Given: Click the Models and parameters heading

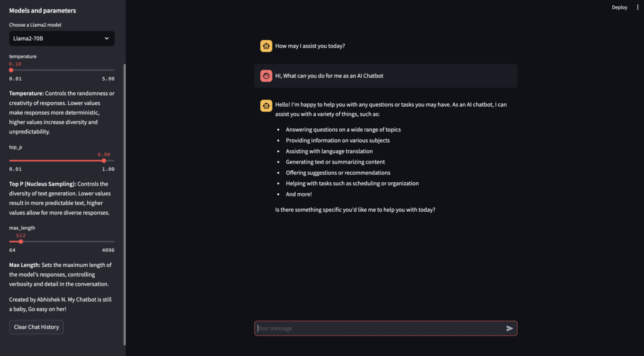Looking at the screenshot, I should pos(43,10).
